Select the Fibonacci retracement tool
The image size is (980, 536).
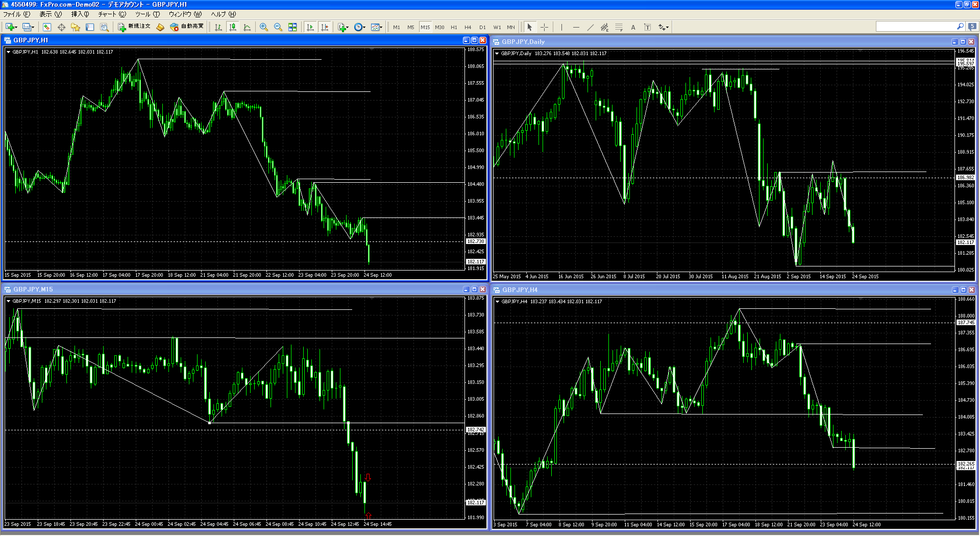coord(619,27)
